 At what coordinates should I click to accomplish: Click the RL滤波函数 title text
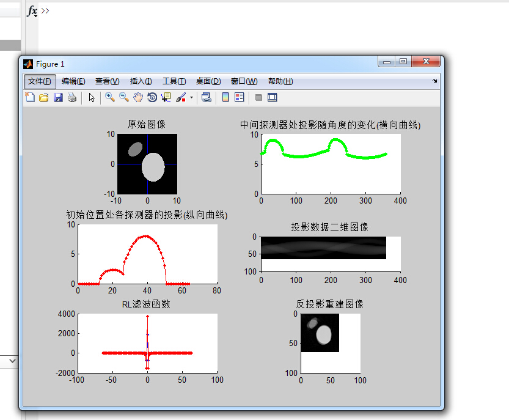(146, 304)
